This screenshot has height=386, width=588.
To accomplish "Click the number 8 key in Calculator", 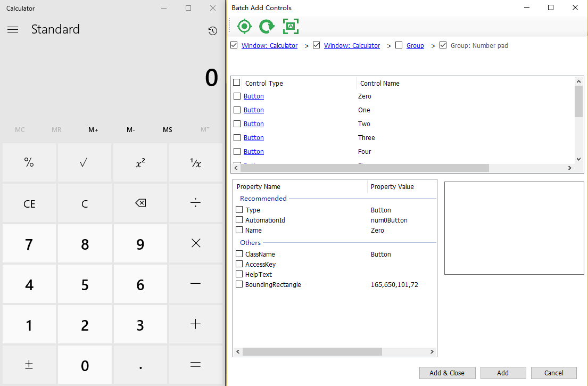I will (x=85, y=243).
